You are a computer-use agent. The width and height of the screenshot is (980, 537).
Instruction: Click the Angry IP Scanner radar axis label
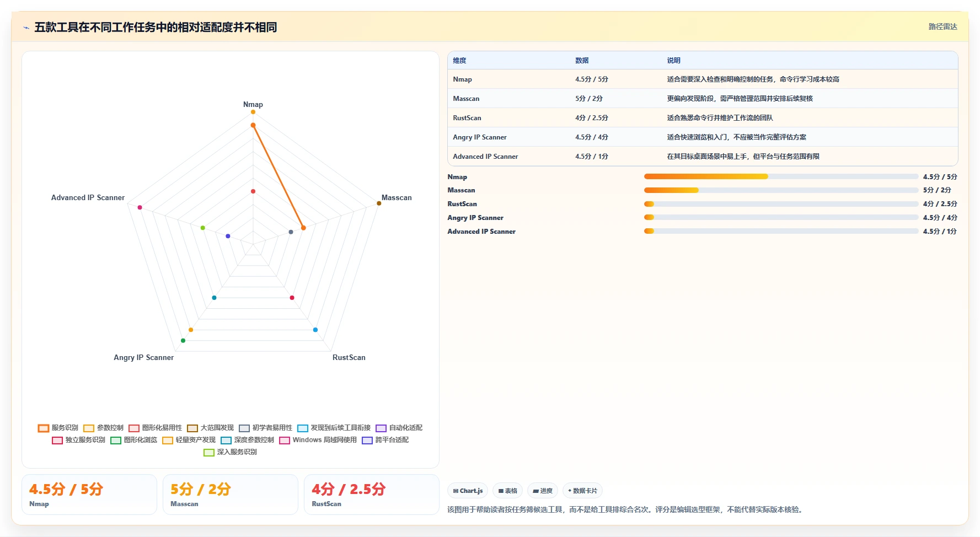click(x=144, y=357)
